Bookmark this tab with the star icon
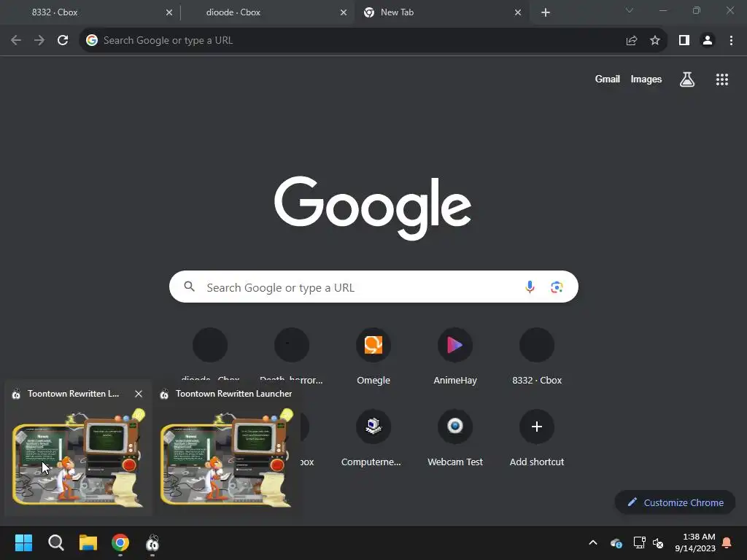The height and width of the screenshot is (560, 747). 655,41
